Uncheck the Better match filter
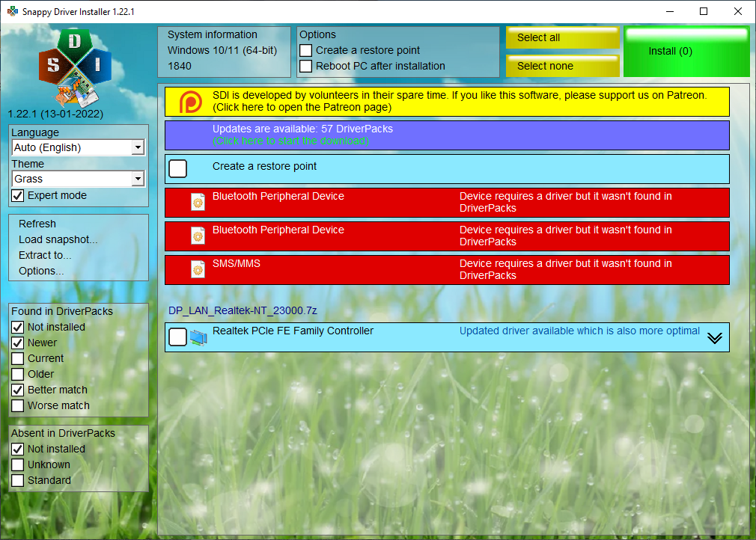The image size is (756, 540). pos(18,390)
